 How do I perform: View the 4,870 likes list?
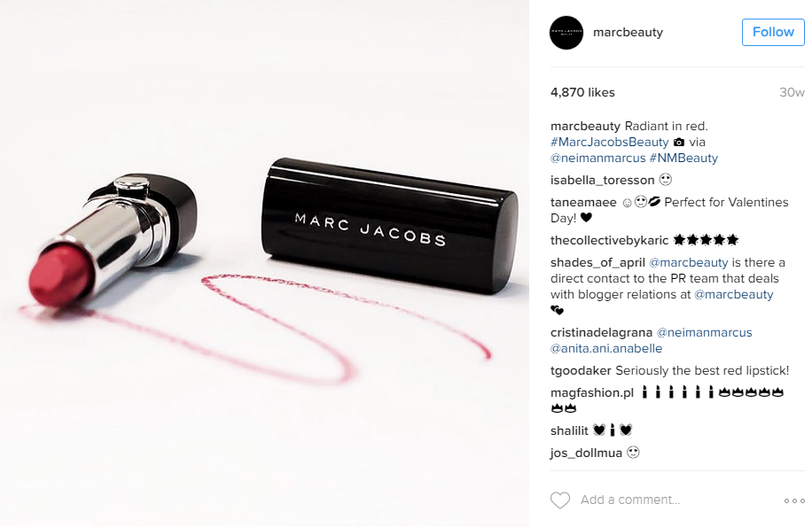[582, 93]
